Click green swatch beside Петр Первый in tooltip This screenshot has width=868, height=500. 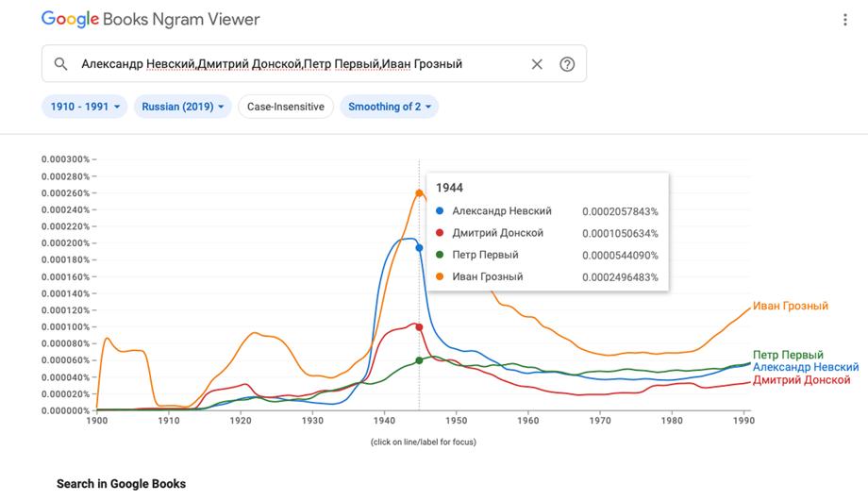tap(440, 255)
